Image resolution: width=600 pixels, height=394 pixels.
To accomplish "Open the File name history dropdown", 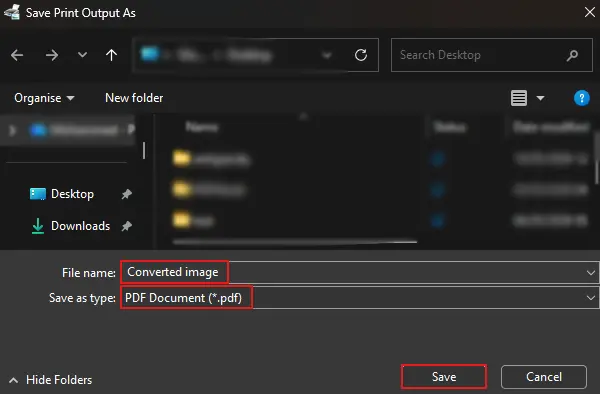I will coord(591,273).
